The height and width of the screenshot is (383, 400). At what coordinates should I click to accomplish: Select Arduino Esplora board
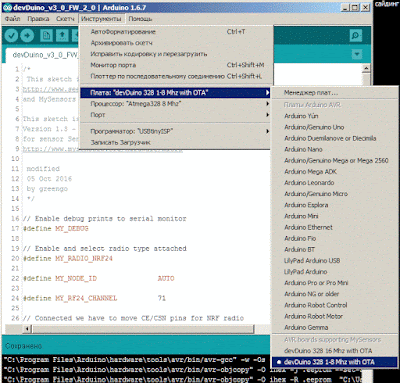point(335,205)
